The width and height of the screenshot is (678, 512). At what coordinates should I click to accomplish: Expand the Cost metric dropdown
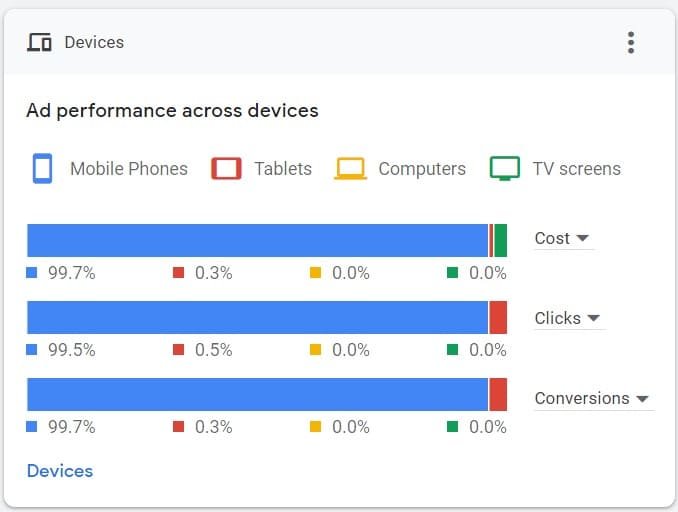(x=563, y=238)
